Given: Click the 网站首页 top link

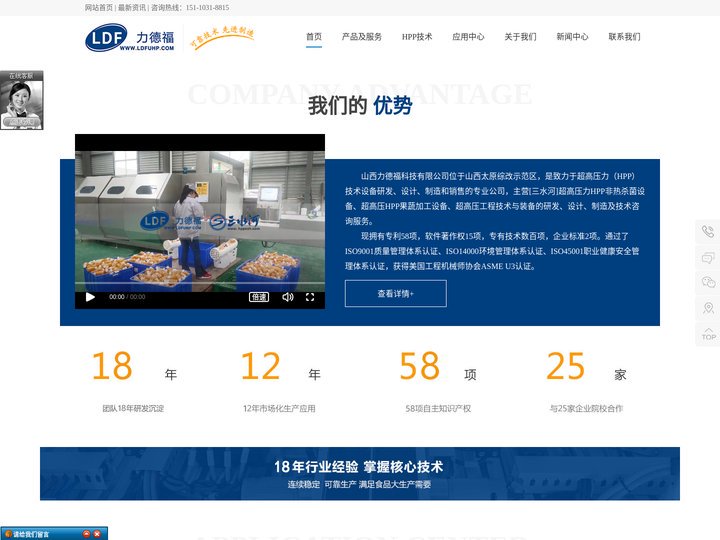Looking at the screenshot, I should [x=99, y=7].
